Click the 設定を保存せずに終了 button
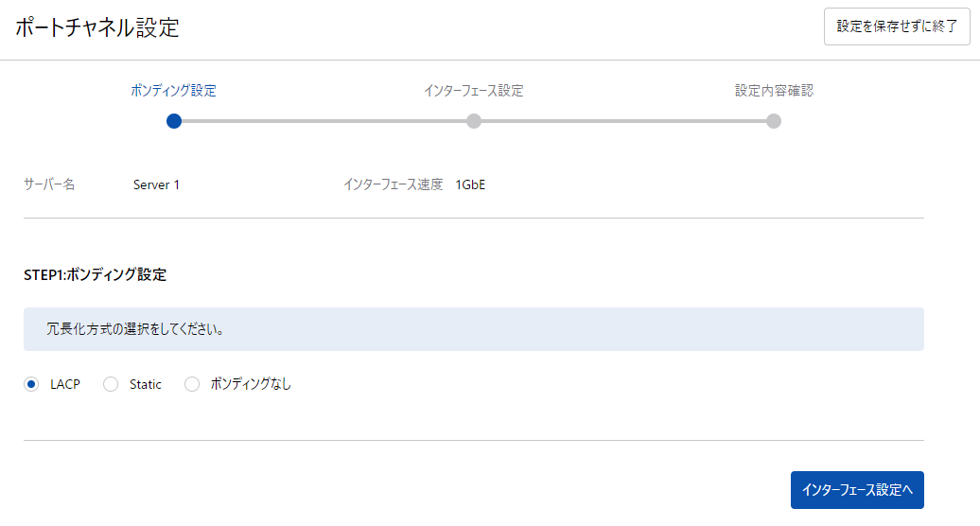Viewport: 980px width, 526px height. 897,26
